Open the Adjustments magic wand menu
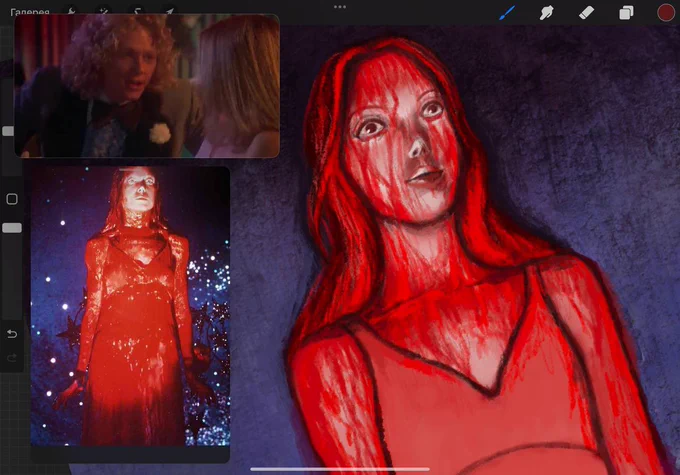 104,11
